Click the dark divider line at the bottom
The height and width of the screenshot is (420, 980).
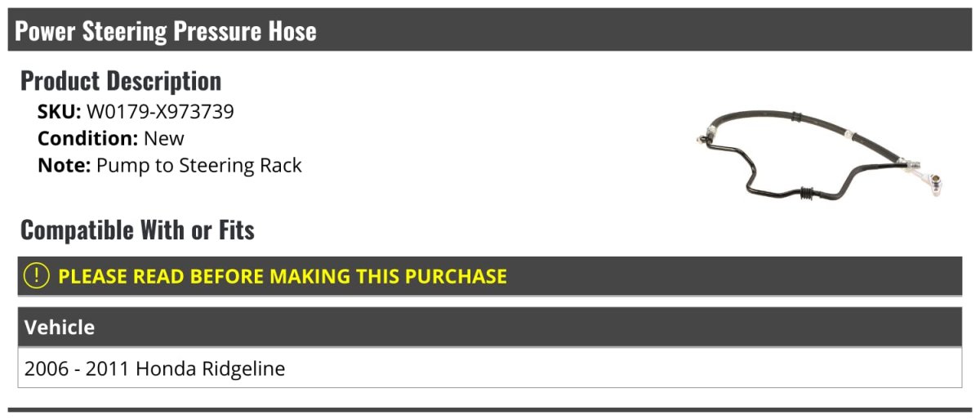click(x=490, y=409)
